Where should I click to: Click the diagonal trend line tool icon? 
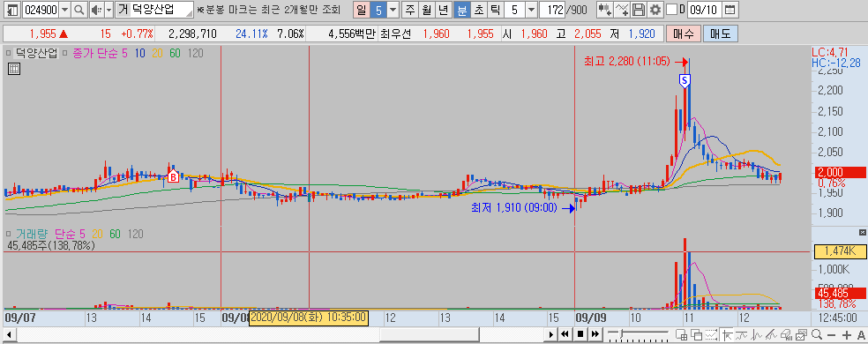coord(771,334)
